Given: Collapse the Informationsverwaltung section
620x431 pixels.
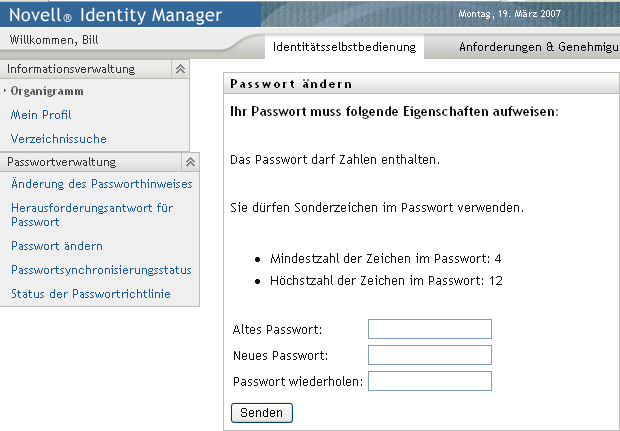Looking at the screenshot, I should pyautogui.click(x=180, y=69).
